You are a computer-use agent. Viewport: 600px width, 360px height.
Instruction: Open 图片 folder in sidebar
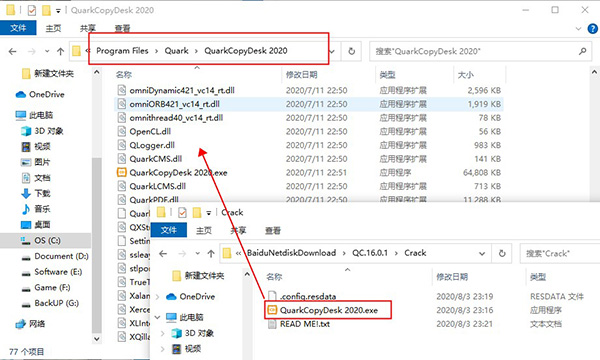(36, 162)
